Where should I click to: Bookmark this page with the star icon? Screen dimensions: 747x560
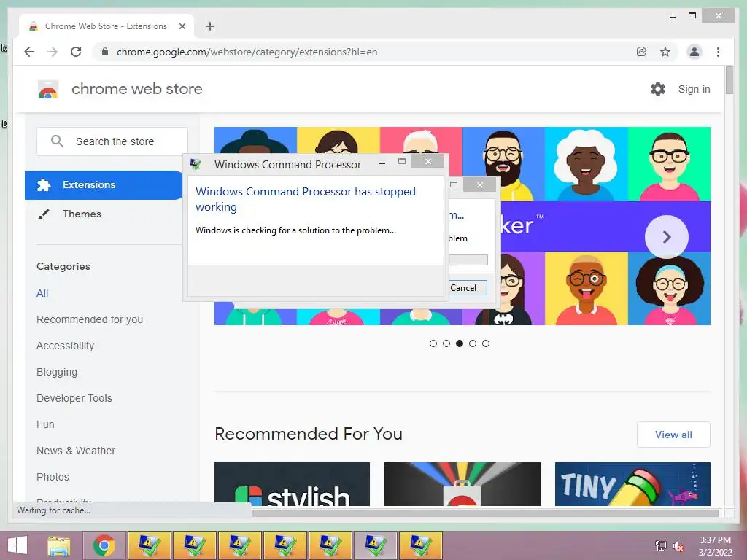[x=665, y=52]
